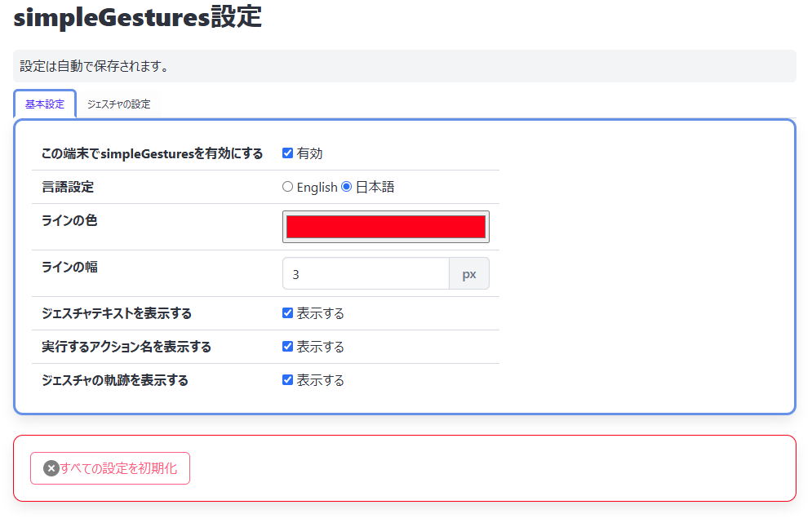Click the English label text
The width and height of the screenshot is (812, 527).
317,188
